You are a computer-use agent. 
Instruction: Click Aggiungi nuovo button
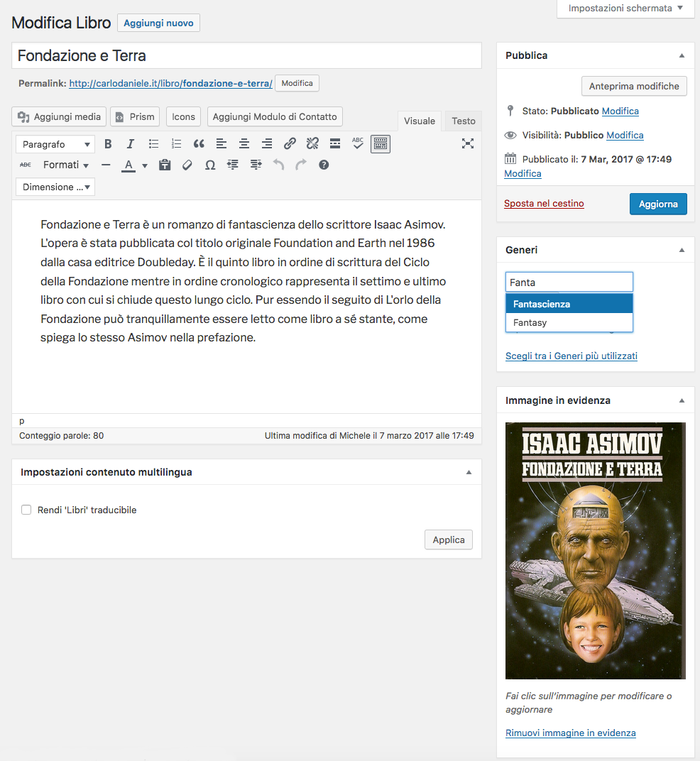(158, 23)
